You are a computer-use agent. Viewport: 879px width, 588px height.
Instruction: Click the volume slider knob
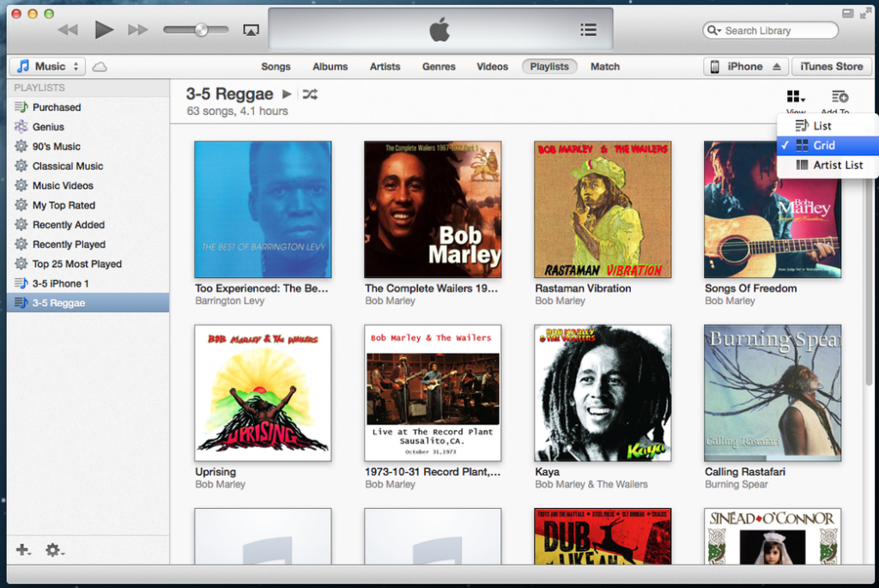(x=201, y=30)
